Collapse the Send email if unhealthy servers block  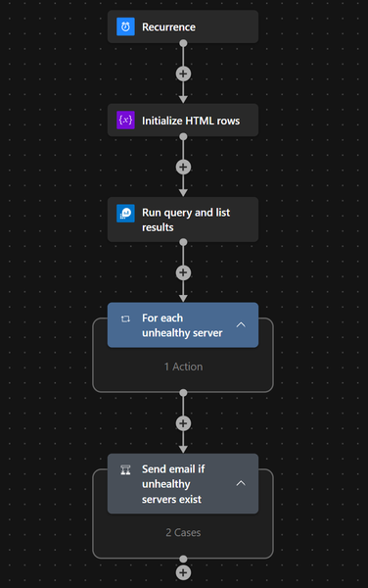point(241,483)
